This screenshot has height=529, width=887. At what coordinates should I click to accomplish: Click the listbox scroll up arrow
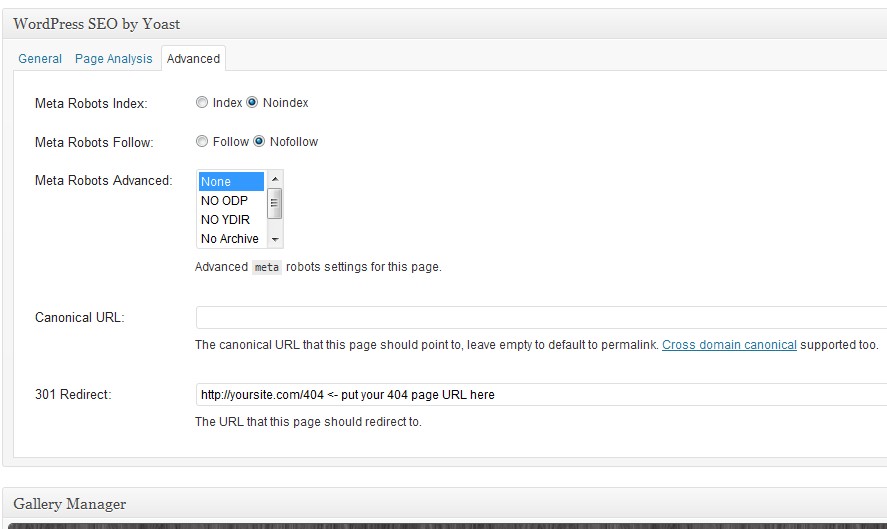tap(275, 179)
